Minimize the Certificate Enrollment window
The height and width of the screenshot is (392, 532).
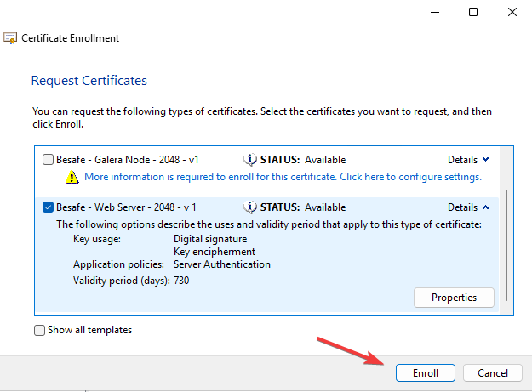point(435,12)
